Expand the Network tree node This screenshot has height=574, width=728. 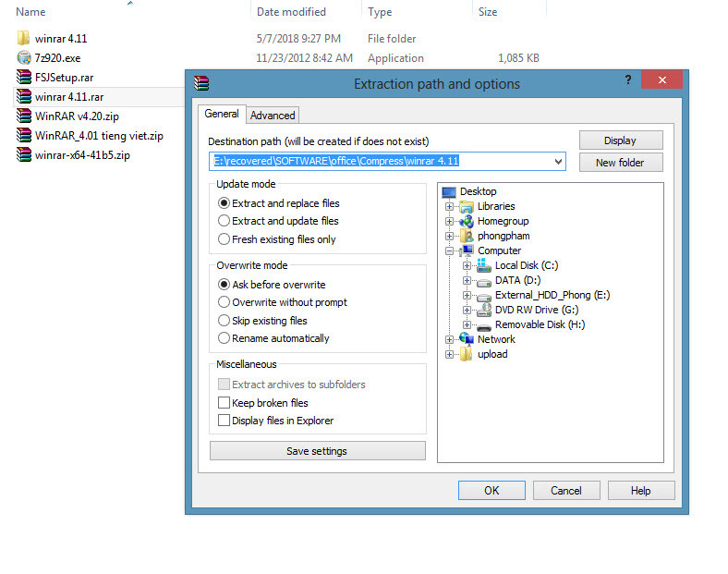click(449, 339)
